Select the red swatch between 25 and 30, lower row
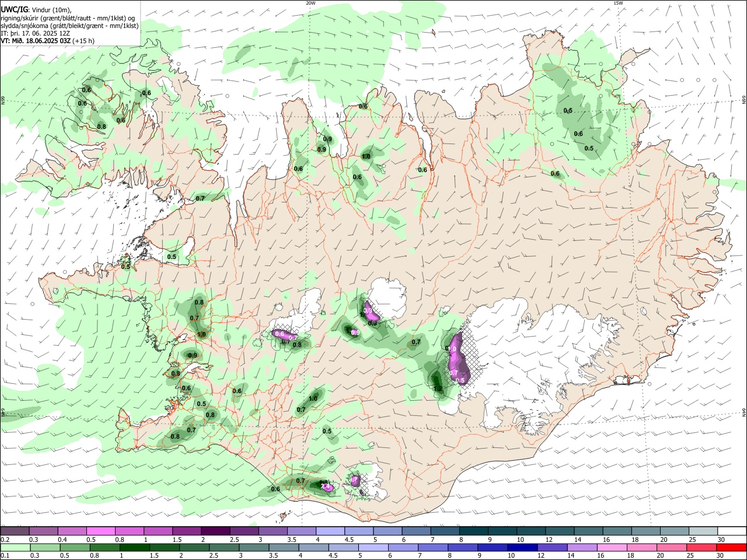 pos(701,547)
